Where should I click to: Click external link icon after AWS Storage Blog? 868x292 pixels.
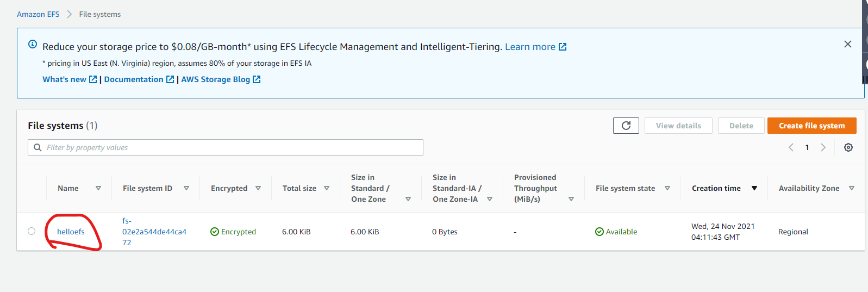click(x=257, y=79)
